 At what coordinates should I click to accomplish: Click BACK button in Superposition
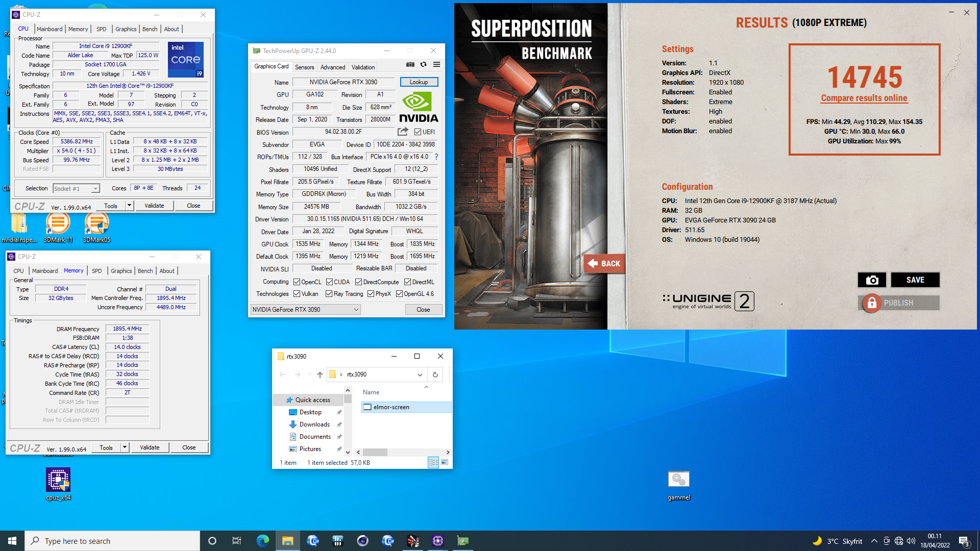tap(604, 263)
